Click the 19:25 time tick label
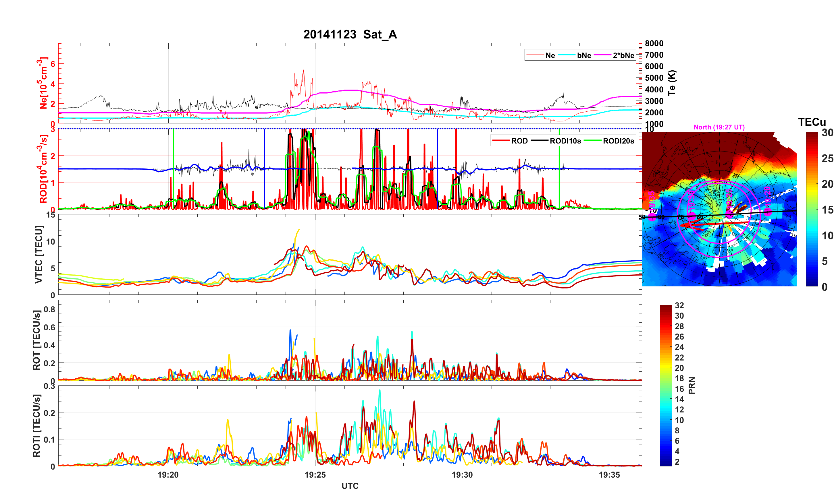 [315, 474]
